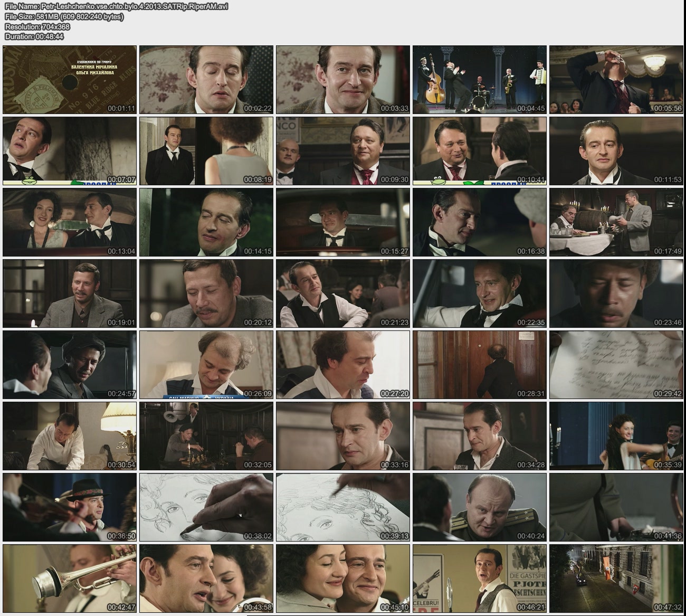Click the frame at timestamp 00:13:04
This screenshot has height=616, width=686.
coord(70,222)
